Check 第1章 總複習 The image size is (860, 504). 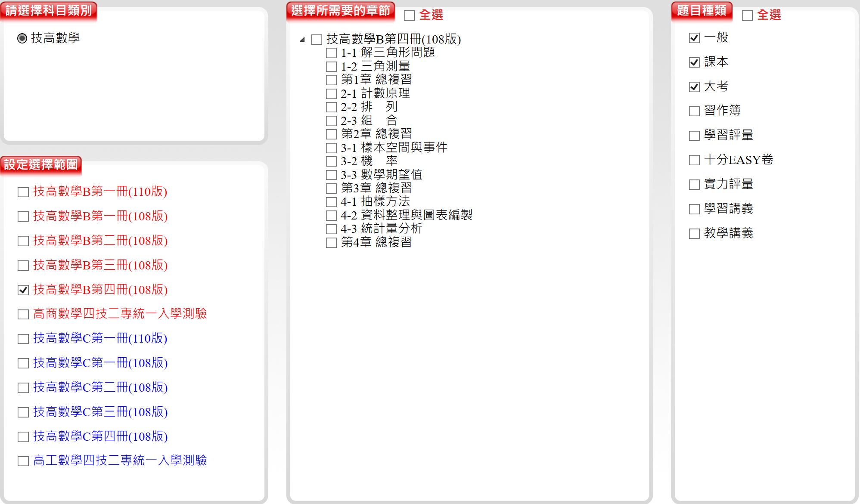(x=331, y=80)
